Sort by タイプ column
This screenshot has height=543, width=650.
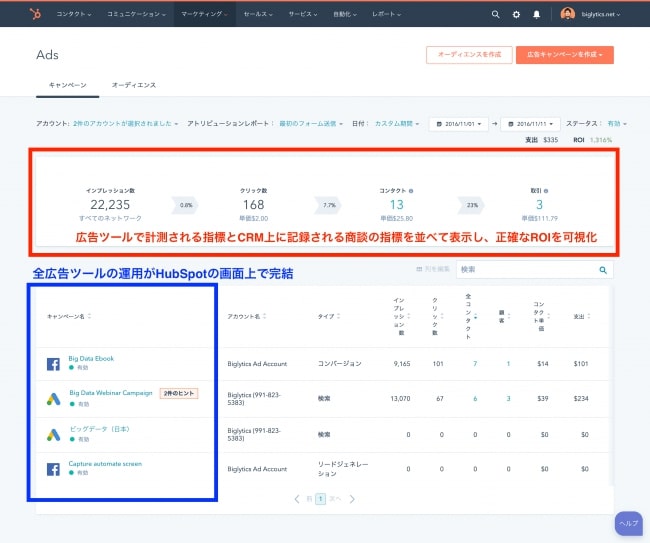(x=338, y=316)
